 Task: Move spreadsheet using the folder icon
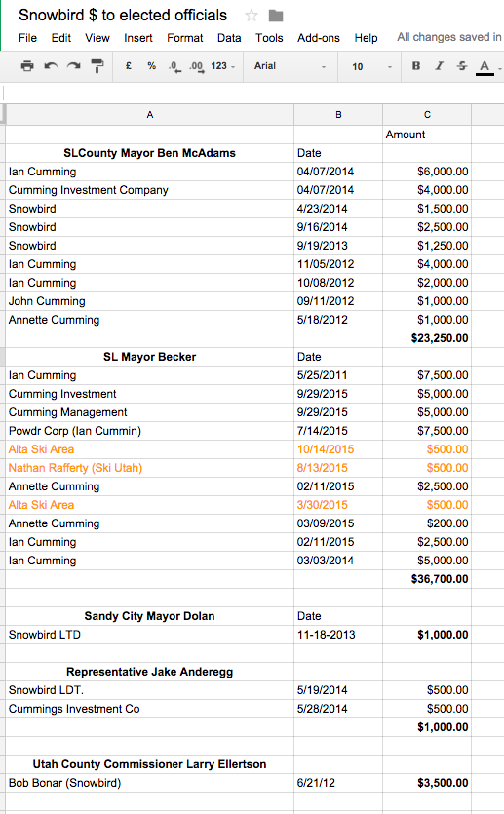(276, 17)
